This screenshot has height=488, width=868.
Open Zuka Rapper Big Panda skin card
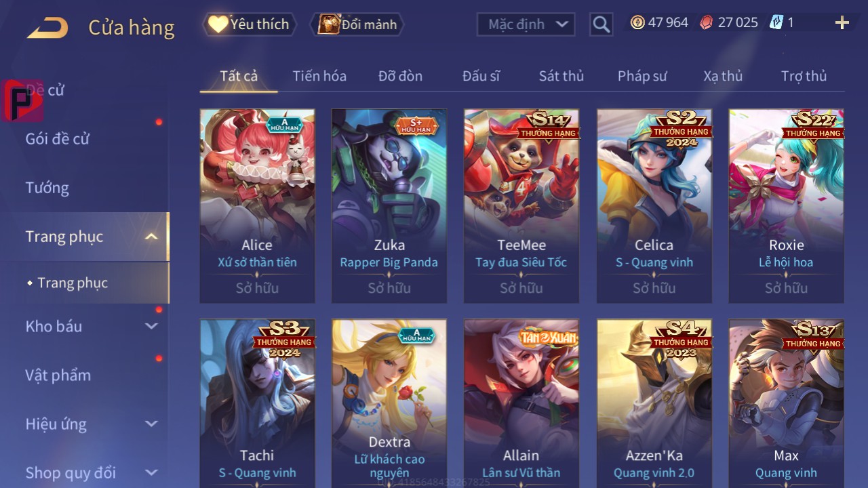point(389,205)
